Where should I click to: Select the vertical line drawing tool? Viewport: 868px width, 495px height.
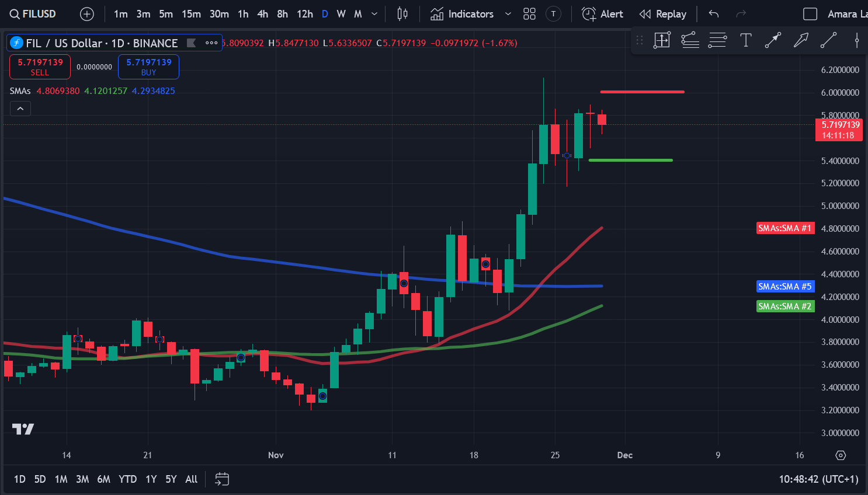[x=856, y=40]
